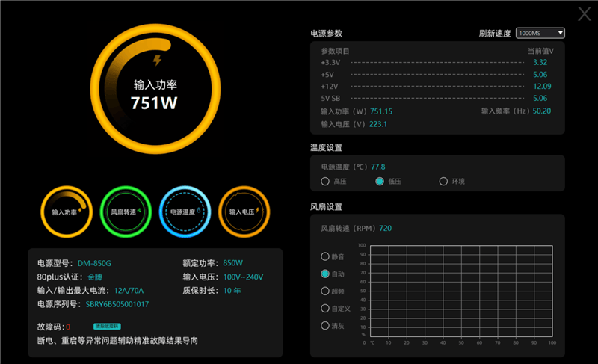Select the 低压 temperature radio button

pyautogui.click(x=380, y=182)
